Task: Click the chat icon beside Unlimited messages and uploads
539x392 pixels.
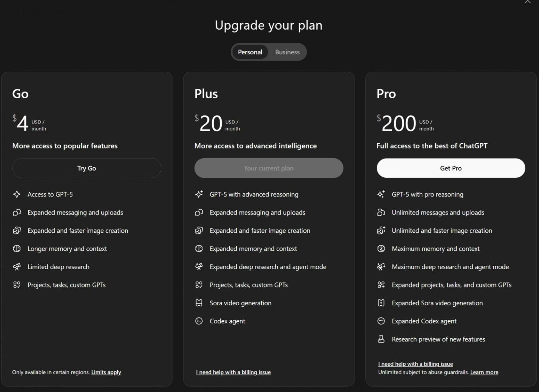Action: 381,213
